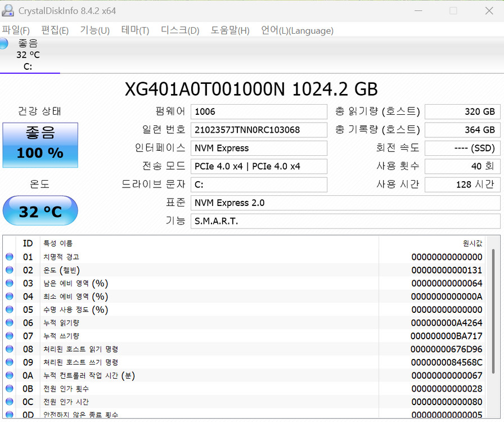Viewport: 504px width, 422px height.
Task: Select the 처리된 호스트 읽기 명령 attribute name
Action: coord(81,349)
